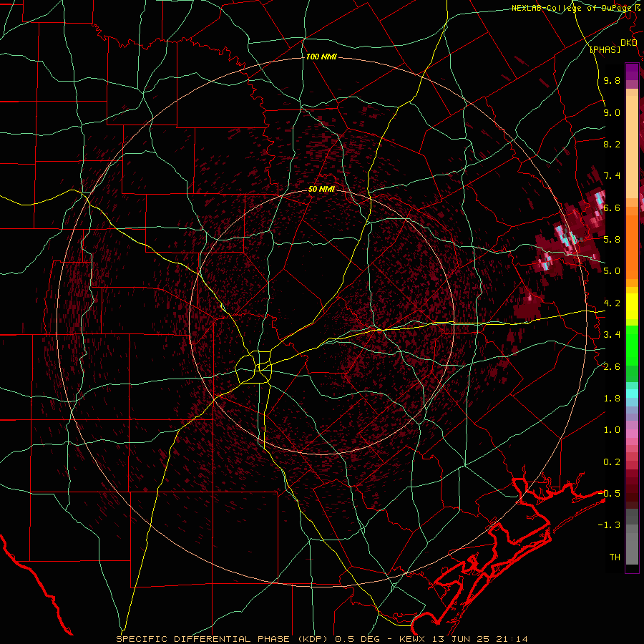Click the 50 NMI range ring label
The height and width of the screenshot is (644, 644).
pos(321,189)
